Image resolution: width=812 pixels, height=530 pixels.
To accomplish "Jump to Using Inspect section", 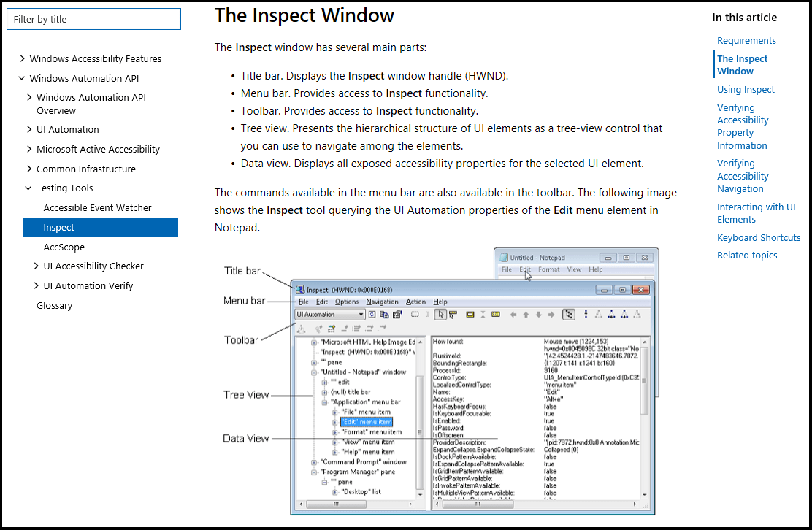I will [746, 90].
